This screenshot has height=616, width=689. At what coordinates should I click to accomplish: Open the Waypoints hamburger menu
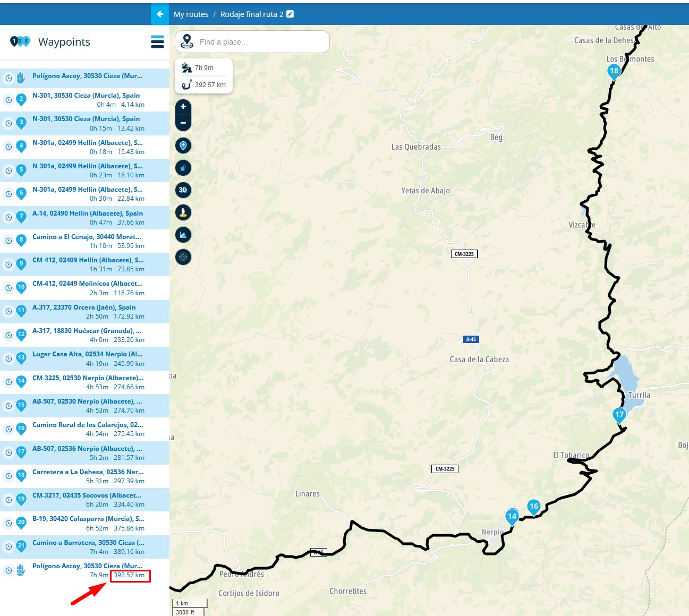(x=157, y=42)
